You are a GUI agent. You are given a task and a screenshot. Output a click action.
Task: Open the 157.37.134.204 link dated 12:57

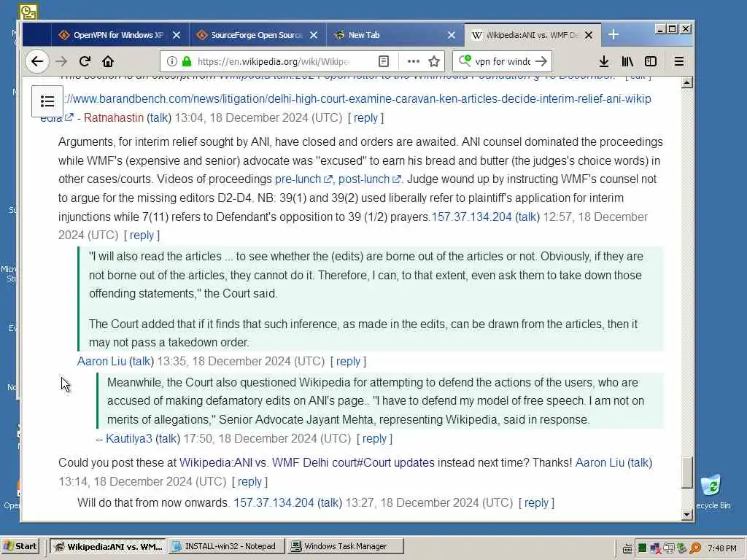coord(471,217)
